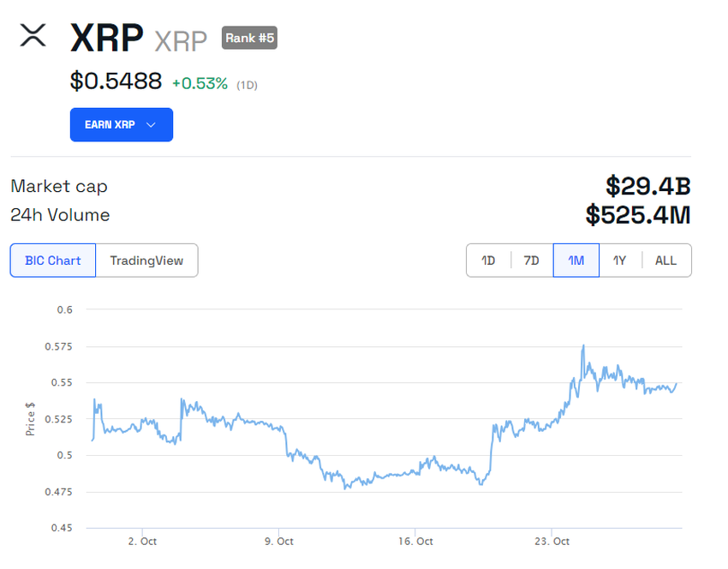Click the active 1M timeframe

coord(576,260)
